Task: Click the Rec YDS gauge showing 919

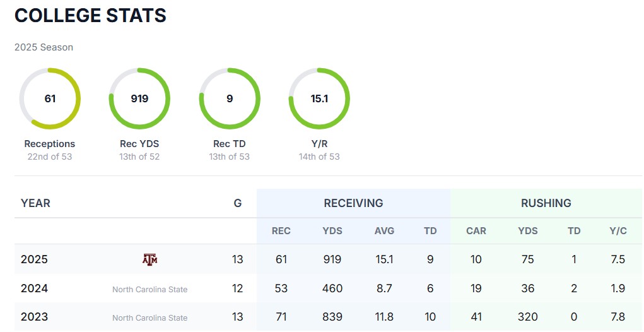Action: pos(139,98)
